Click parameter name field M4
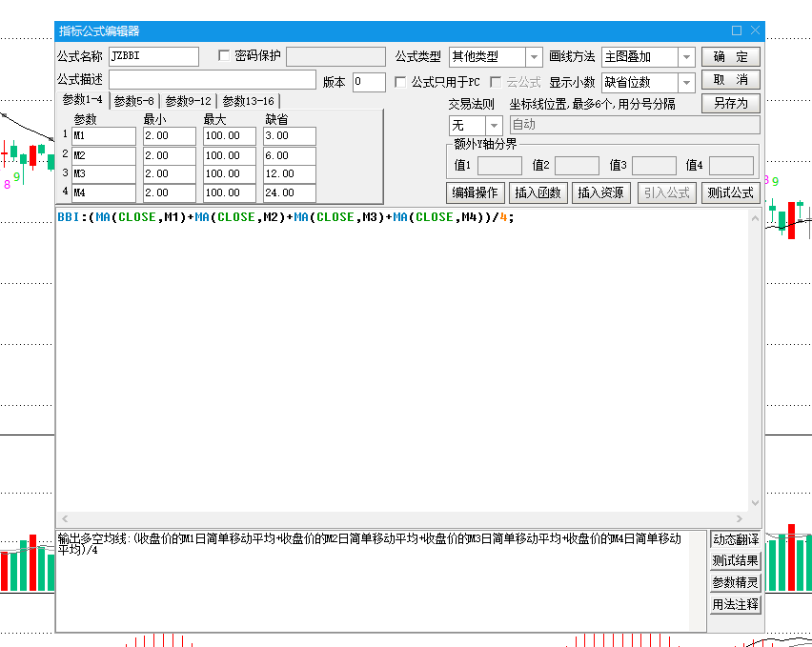 104,193
